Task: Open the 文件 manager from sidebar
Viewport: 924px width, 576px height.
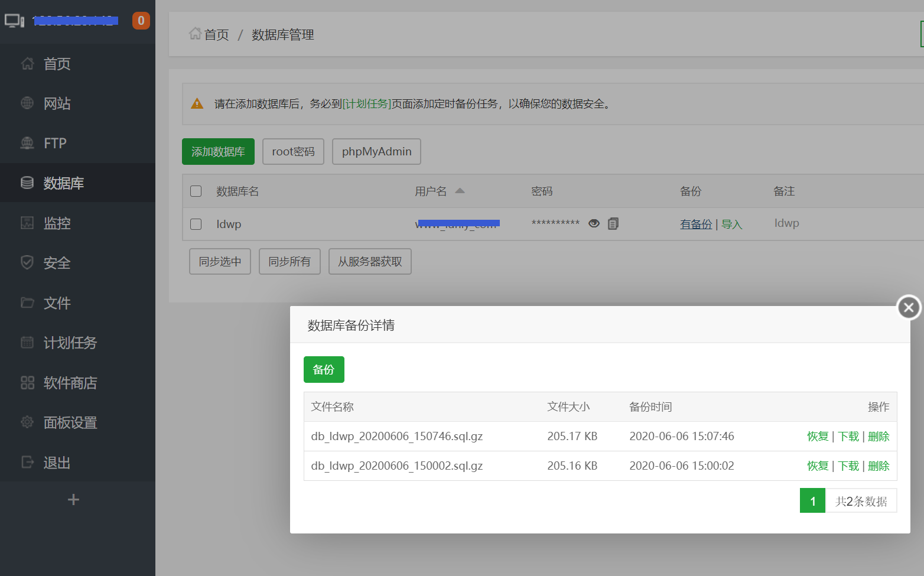Action: 56,302
